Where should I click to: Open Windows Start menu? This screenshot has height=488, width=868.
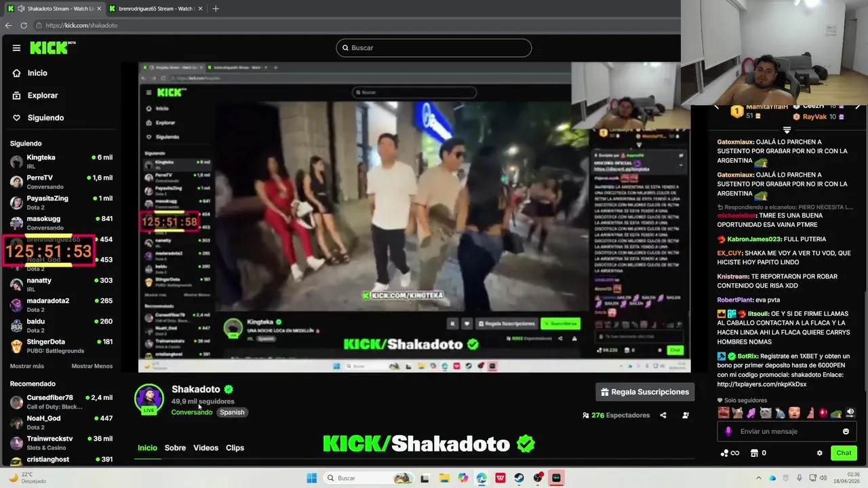point(311,479)
